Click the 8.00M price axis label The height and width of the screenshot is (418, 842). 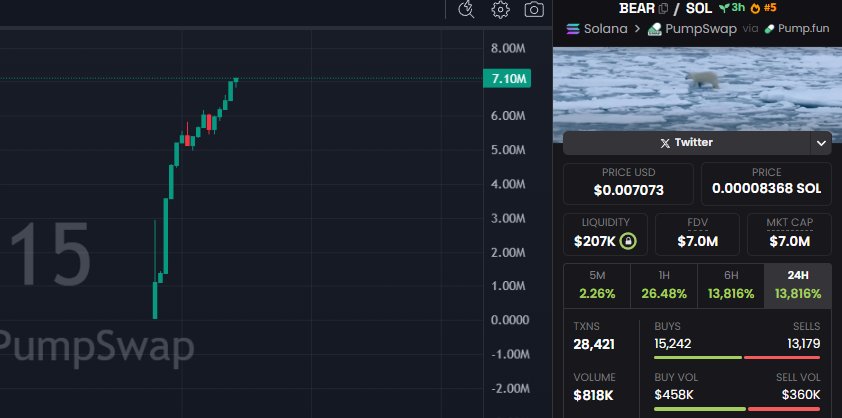[x=507, y=48]
